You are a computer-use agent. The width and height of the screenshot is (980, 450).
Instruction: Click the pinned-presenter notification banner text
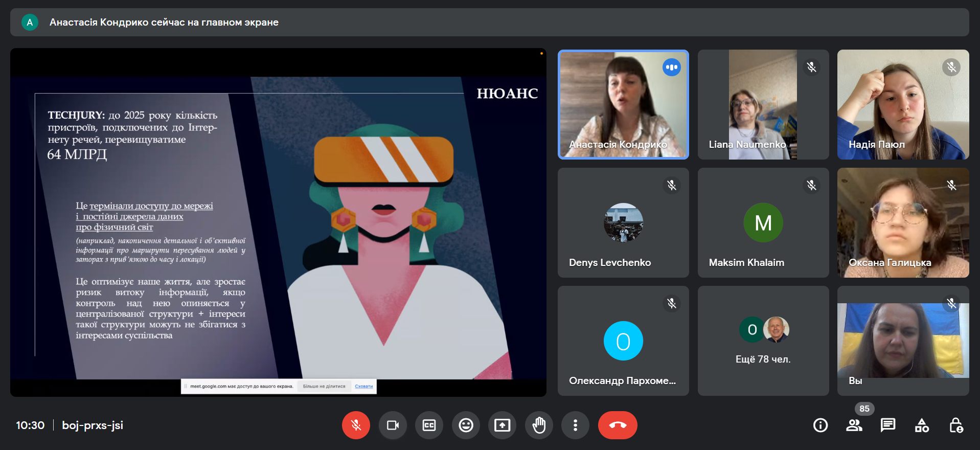pos(164,22)
